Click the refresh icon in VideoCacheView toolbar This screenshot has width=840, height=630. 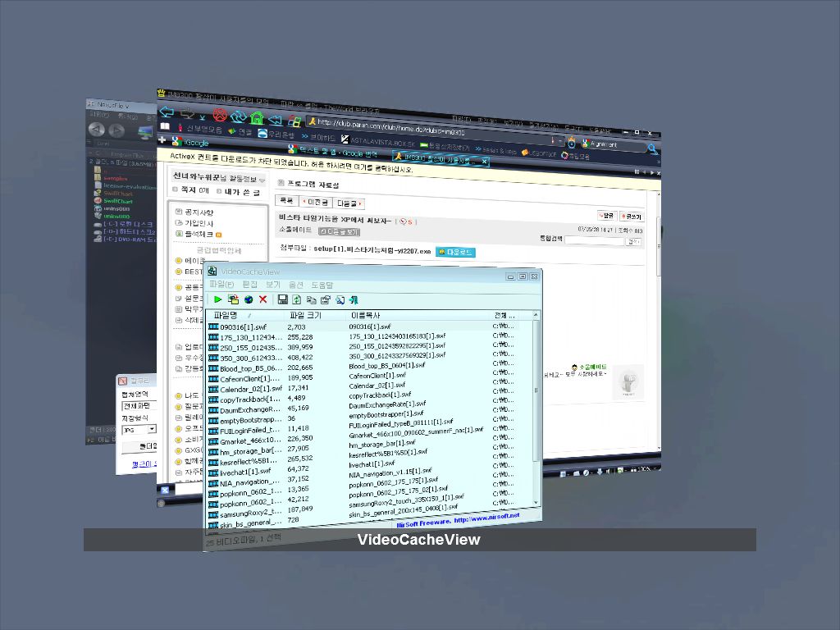click(297, 299)
